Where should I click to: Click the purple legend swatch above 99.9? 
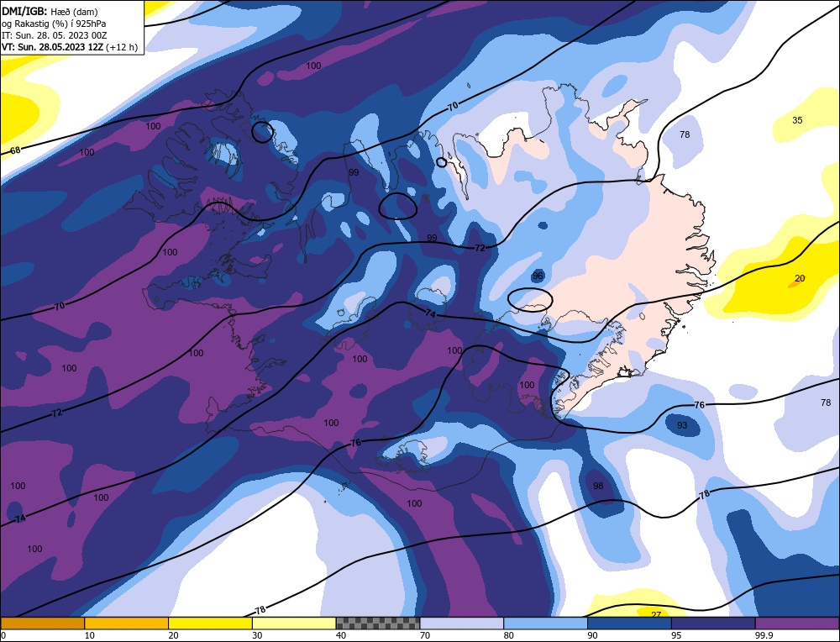[x=797, y=624]
